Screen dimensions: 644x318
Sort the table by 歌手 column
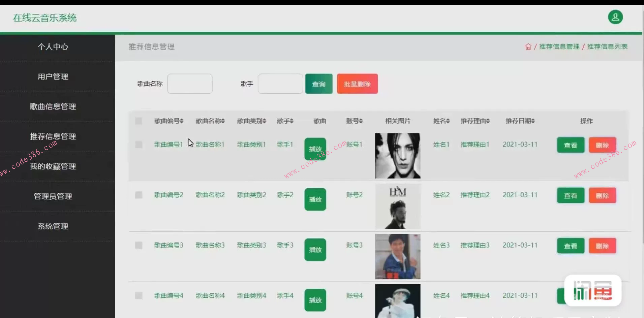[285, 121]
